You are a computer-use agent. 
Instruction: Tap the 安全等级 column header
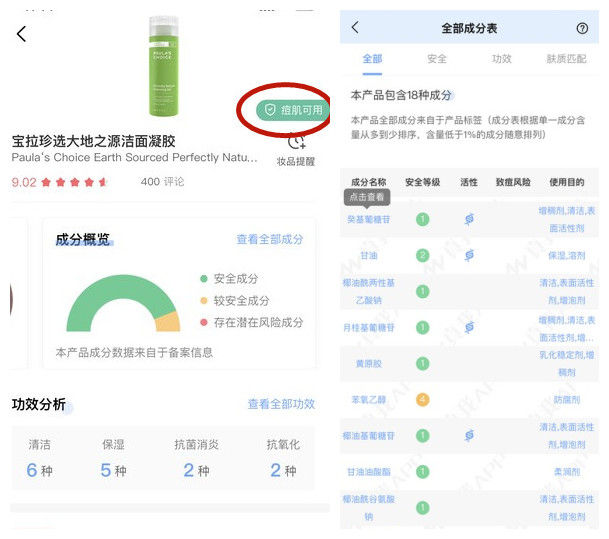(x=423, y=182)
